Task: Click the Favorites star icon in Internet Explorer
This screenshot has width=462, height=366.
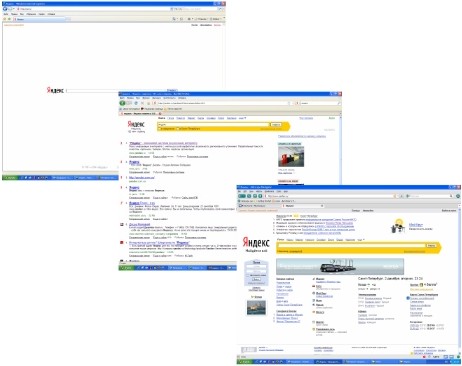Action: coord(5,19)
